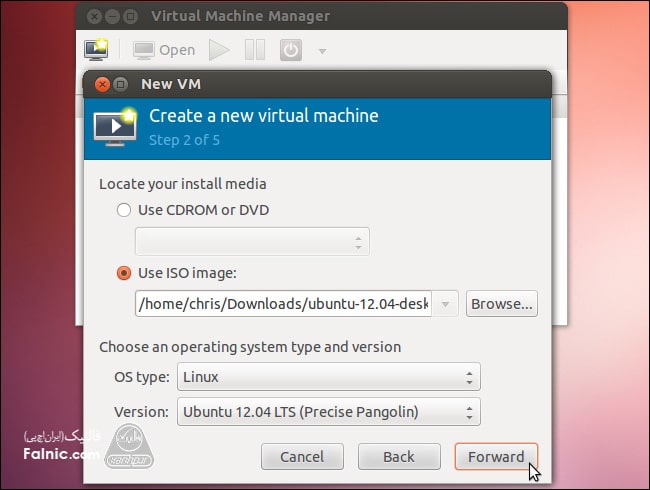Click the Pause toolbar icon

[x=255, y=50]
